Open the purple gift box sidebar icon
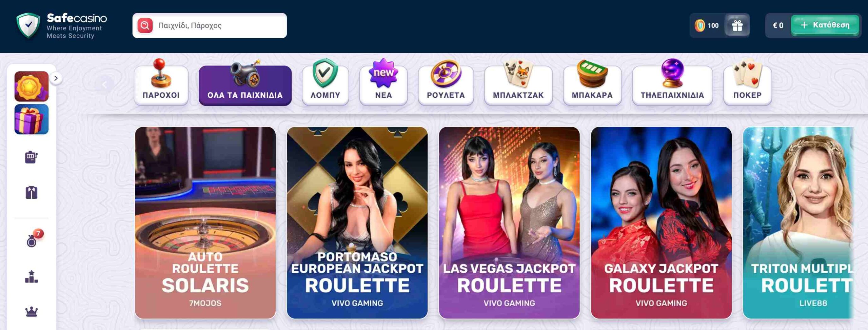This screenshot has width=868, height=330. point(32,119)
